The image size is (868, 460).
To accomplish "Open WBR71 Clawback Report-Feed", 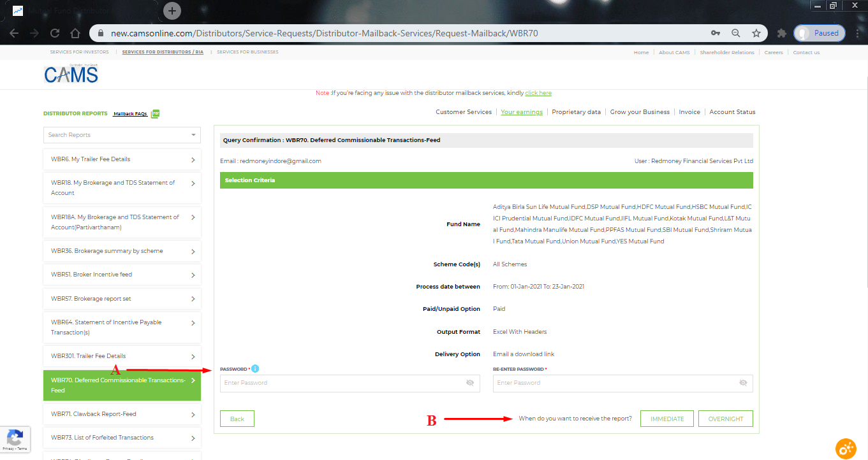I will coord(122,414).
